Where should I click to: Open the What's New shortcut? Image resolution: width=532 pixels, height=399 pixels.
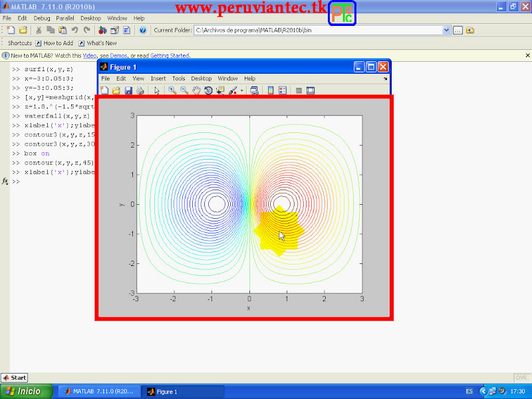(x=98, y=43)
